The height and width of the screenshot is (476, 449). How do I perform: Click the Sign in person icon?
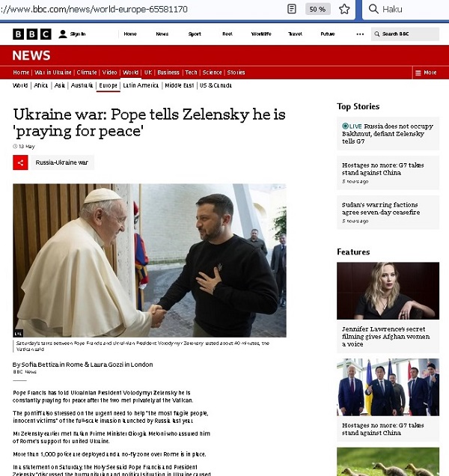pos(63,34)
